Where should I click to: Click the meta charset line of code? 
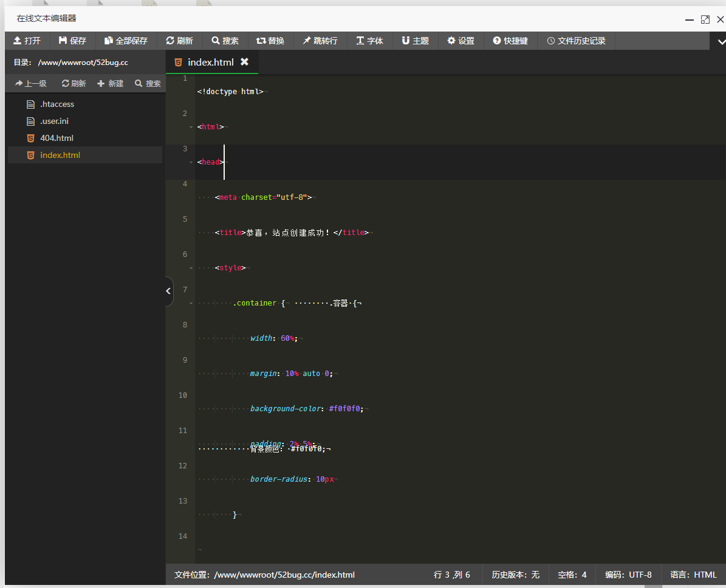point(263,197)
